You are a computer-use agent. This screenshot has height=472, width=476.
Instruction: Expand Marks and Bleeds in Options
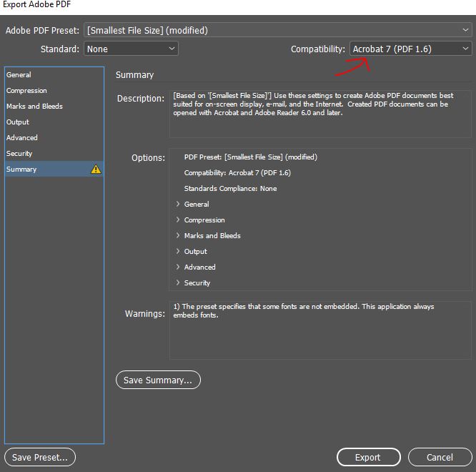(x=177, y=236)
